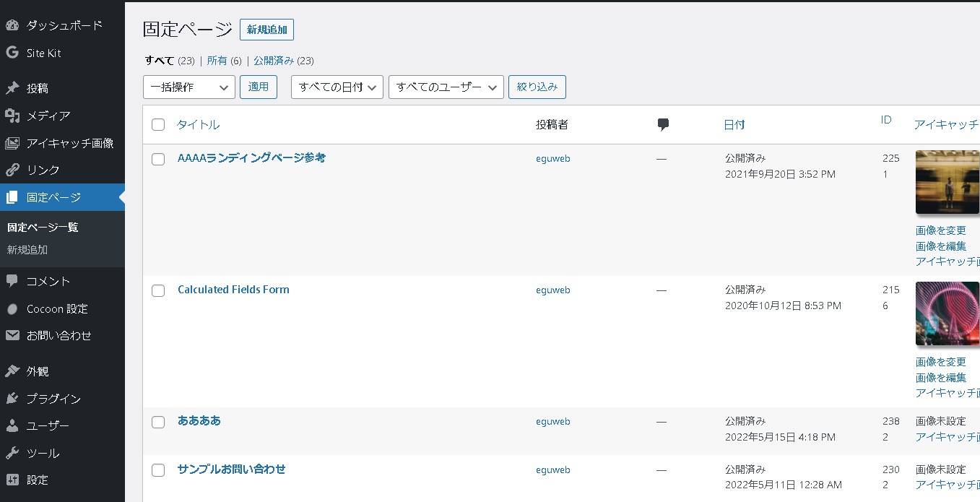Click the Dashboard gauge icon in sidebar

(12, 26)
